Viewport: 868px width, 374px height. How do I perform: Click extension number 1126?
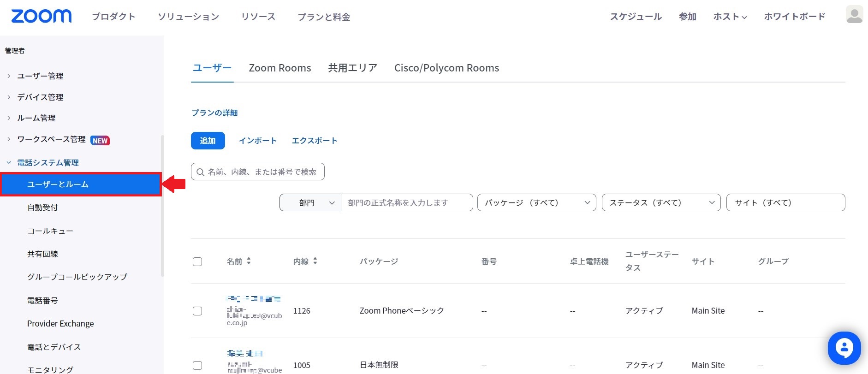tap(302, 311)
